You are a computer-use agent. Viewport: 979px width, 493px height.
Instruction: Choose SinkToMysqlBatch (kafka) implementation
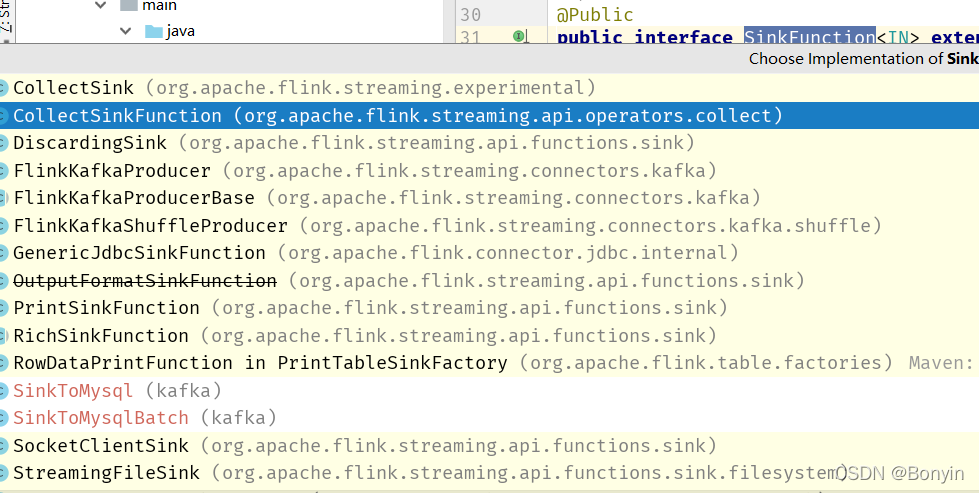coord(490,417)
